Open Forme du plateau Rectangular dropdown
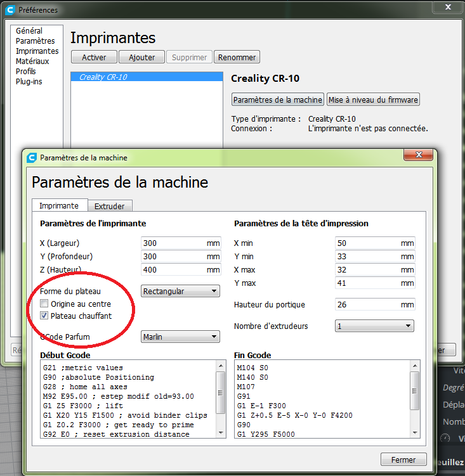 point(180,291)
